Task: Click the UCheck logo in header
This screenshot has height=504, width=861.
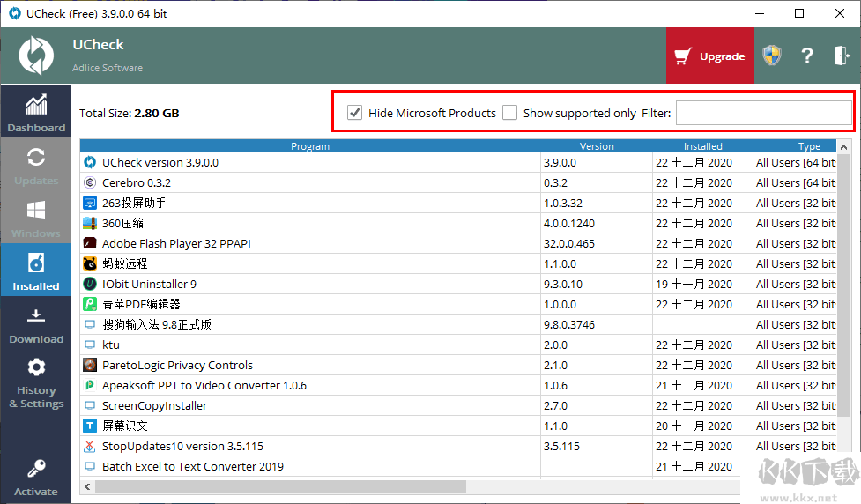Action: tap(36, 56)
